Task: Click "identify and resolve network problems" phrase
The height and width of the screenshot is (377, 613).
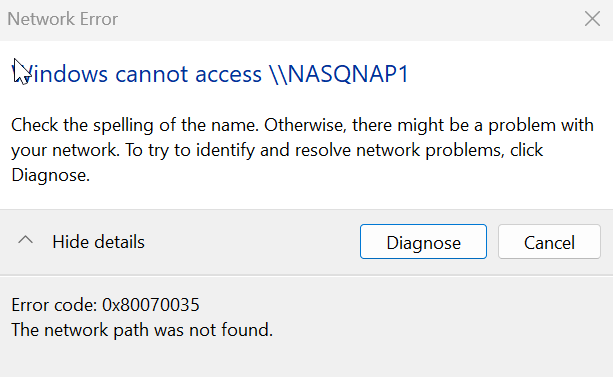Action: click(x=350, y=151)
